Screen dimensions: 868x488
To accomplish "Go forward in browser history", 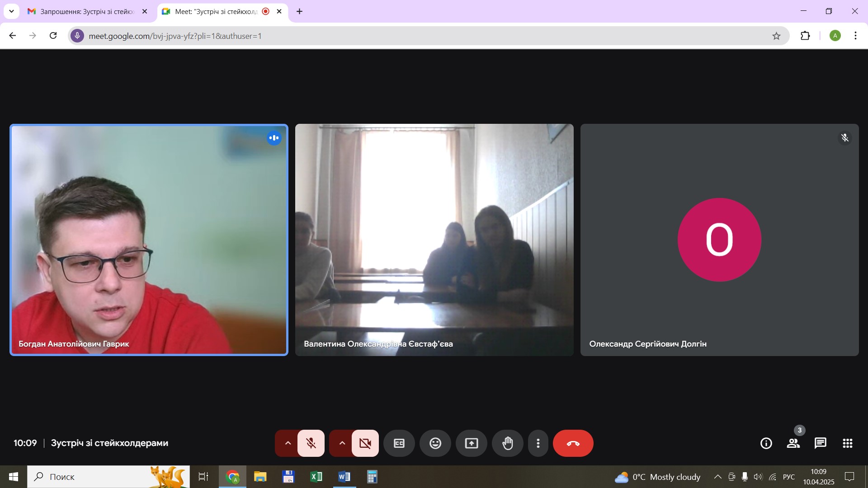I will coord(33,36).
